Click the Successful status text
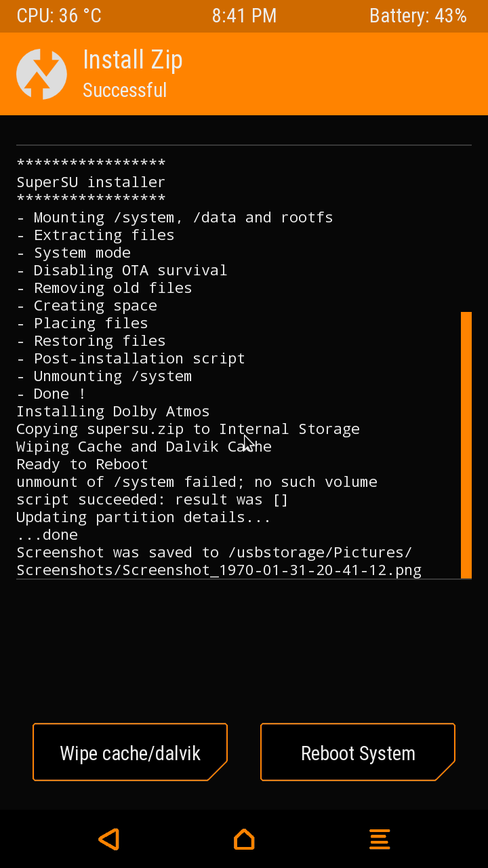 [x=125, y=90]
